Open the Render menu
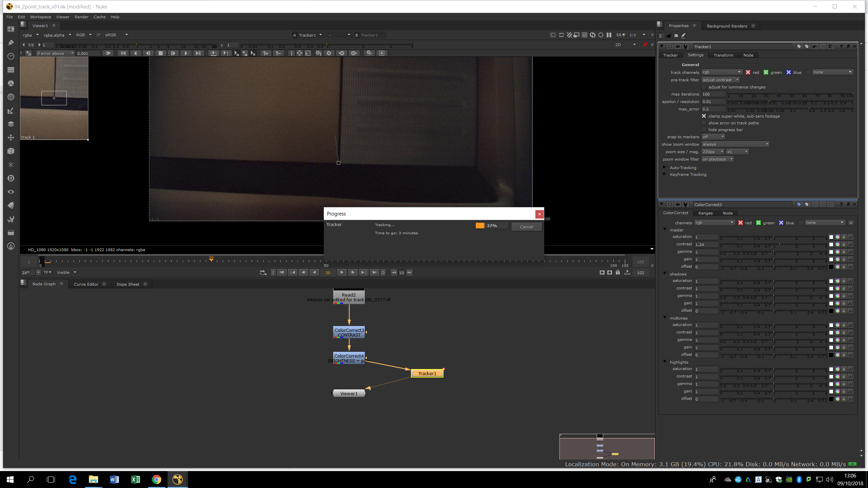The width and height of the screenshot is (868, 488). point(81,17)
